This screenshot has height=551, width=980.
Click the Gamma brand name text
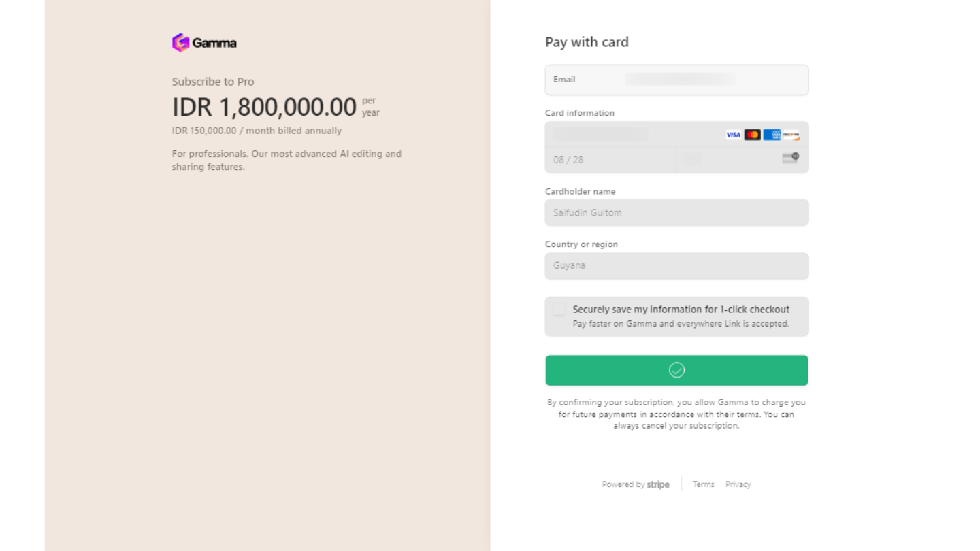click(214, 43)
